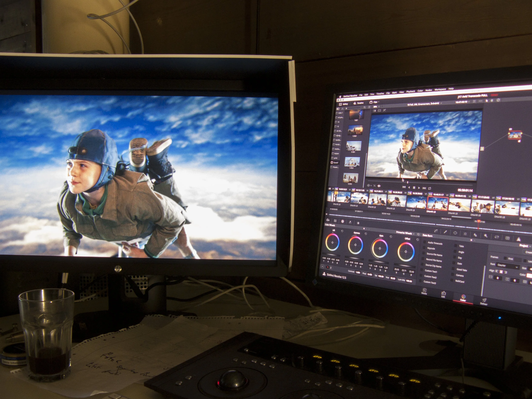
Task: Enable Source File Name checkbox
Action: click(x=423, y=253)
